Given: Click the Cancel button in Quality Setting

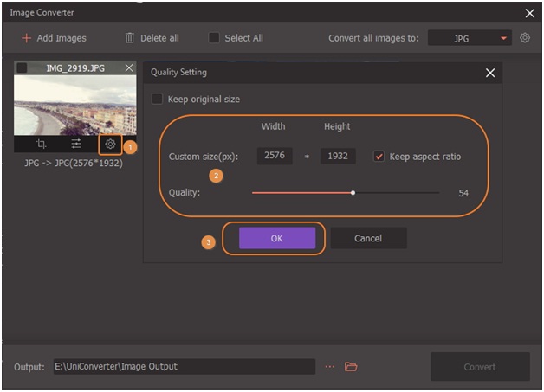Looking at the screenshot, I should [368, 238].
